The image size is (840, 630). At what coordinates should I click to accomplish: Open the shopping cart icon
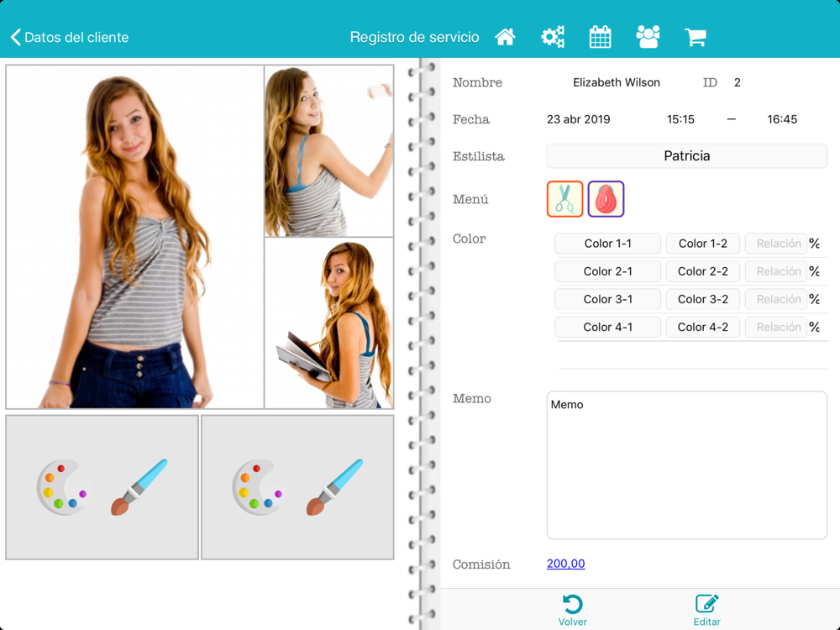click(x=696, y=37)
